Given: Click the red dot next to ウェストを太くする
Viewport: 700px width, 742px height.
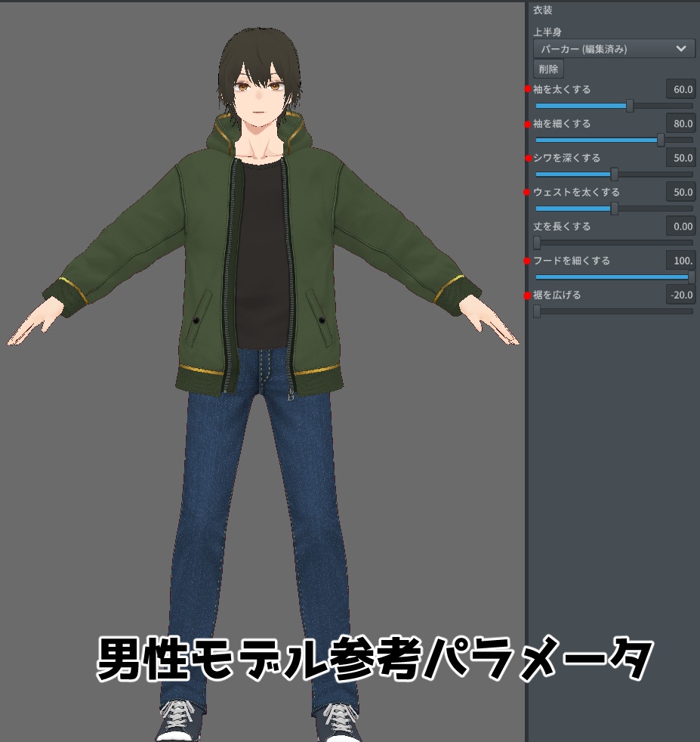Looking at the screenshot, I should 528,192.
